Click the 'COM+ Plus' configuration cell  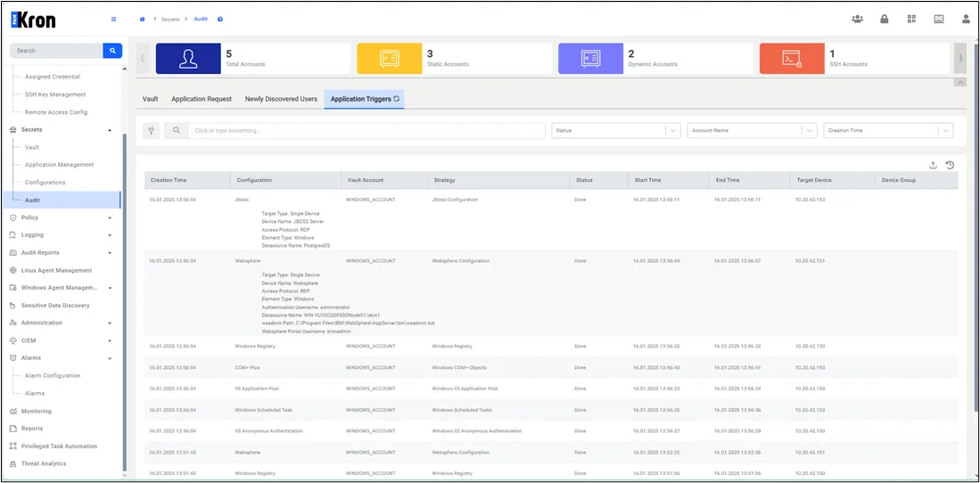(x=247, y=367)
